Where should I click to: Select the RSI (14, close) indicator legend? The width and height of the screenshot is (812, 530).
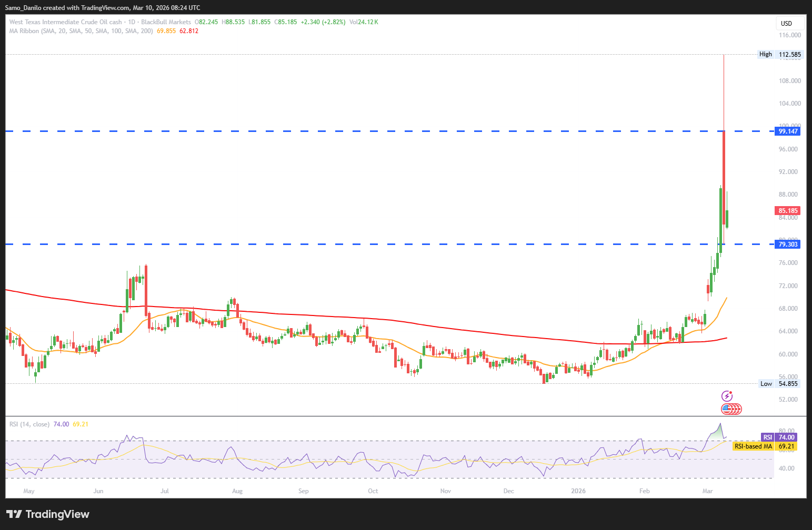tap(29, 424)
